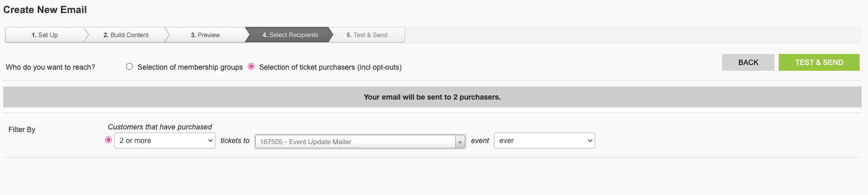
Task: Switch to the Preview step
Action: [x=205, y=35]
